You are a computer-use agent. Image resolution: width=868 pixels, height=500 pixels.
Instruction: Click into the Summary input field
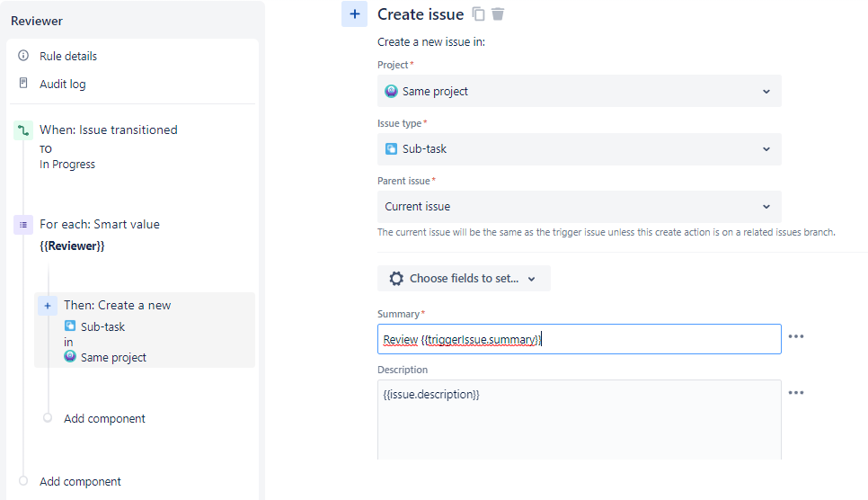coord(579,339)
